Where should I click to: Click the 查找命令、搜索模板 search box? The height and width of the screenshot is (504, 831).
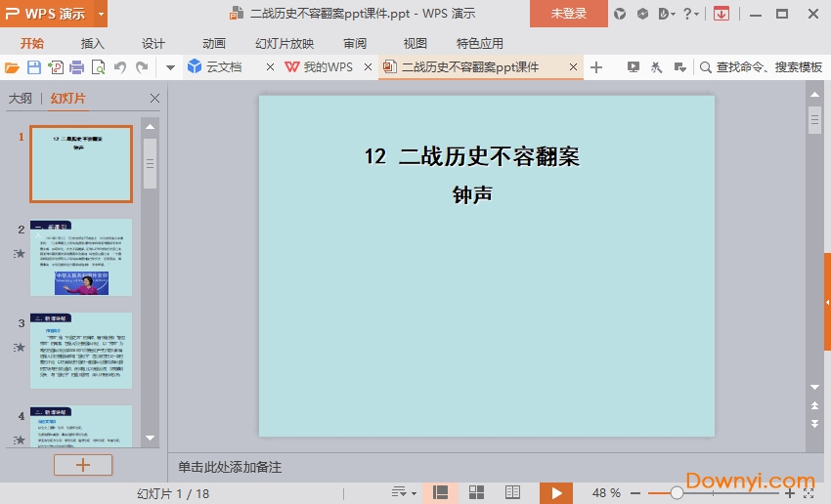761,67
